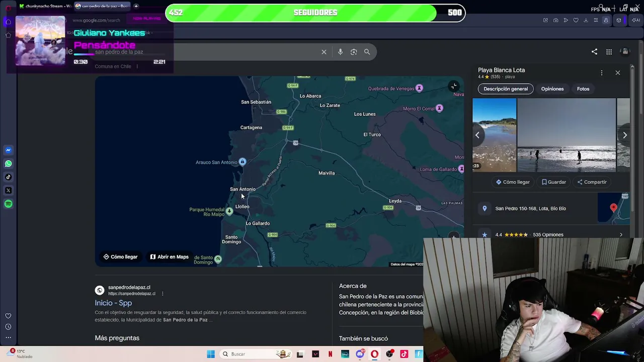The height and width of the screenshot is (362, 644).
Task: Clear the search box with the X
Action: pos(324,52)
